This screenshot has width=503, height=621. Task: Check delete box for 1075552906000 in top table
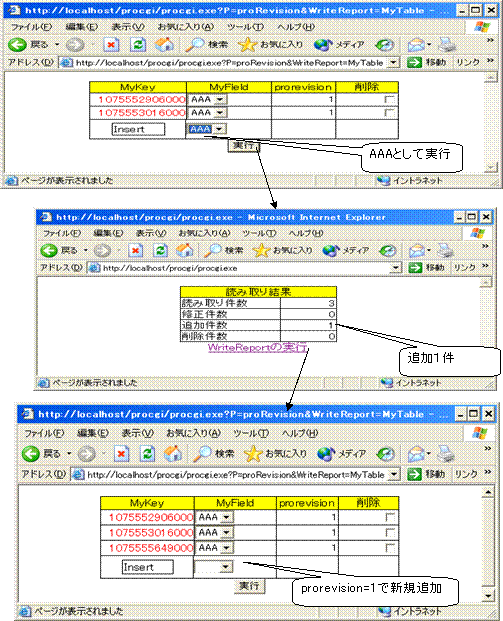[390, 100]
